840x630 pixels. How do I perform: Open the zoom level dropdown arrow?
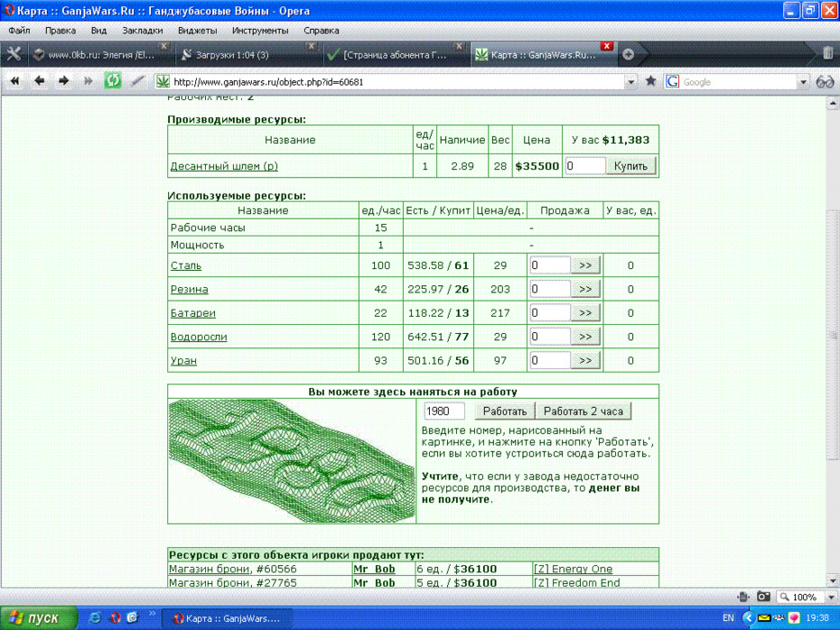[831, 597]
